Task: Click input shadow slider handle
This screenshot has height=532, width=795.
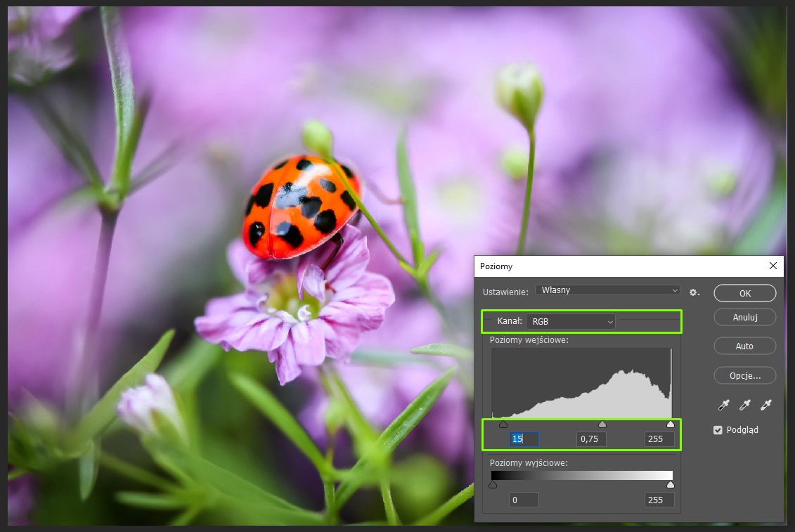Action: click(503, 424)
